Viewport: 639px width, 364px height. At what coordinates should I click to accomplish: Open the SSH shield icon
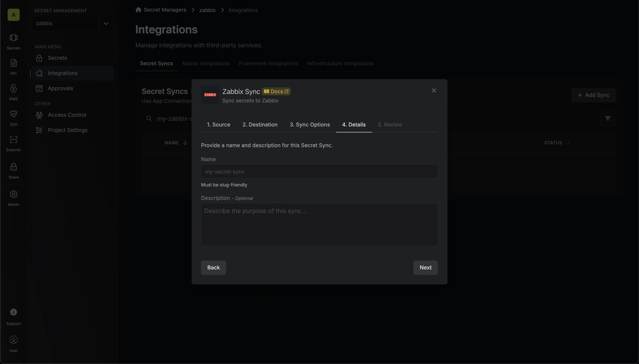click(14, 114)
